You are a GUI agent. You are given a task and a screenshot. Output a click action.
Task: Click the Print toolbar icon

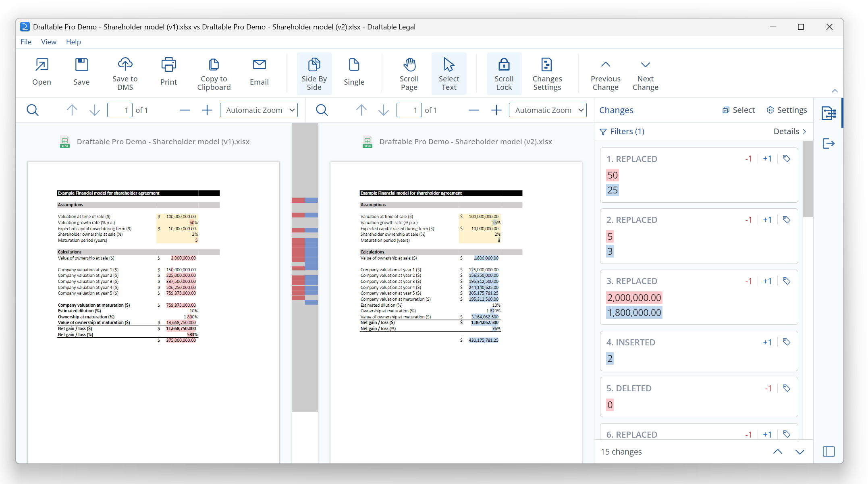click(168, 65)
